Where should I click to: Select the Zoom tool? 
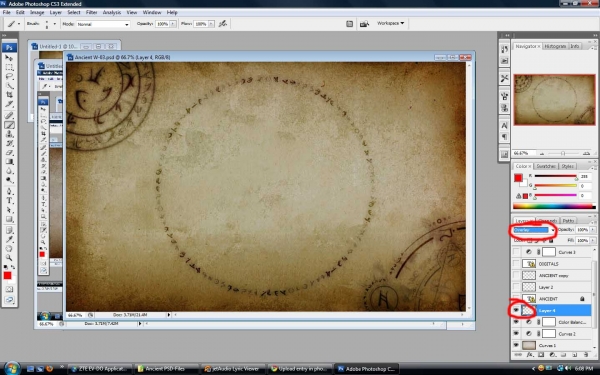9,258
